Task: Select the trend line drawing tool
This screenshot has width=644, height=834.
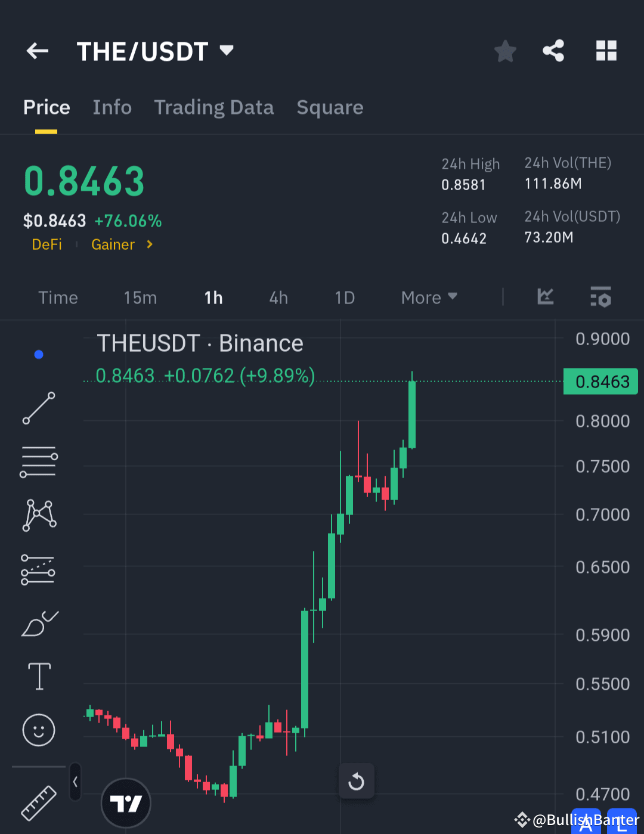Action: point(38,408)
